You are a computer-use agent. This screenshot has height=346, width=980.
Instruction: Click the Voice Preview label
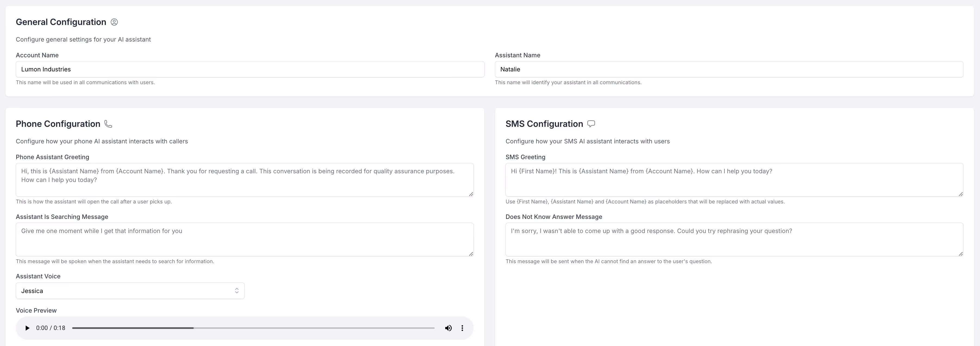[x=36, y=311]
